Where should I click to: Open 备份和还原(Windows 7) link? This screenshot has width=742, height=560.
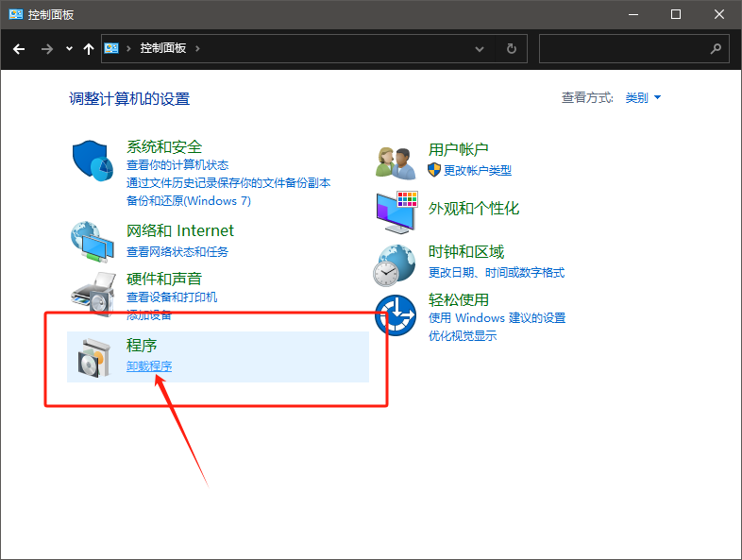189,200
